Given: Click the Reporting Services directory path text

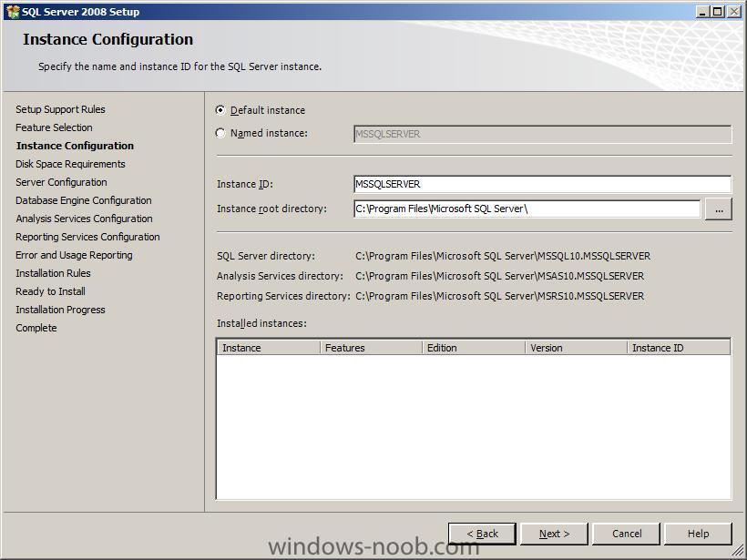Looking at the screenshot, I should click(x=500, y=296).
